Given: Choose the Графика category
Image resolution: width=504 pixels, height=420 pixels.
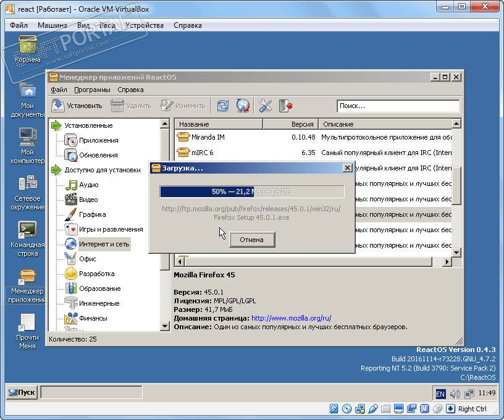Looking at the screenshot, I should click(x=92, y=214).
